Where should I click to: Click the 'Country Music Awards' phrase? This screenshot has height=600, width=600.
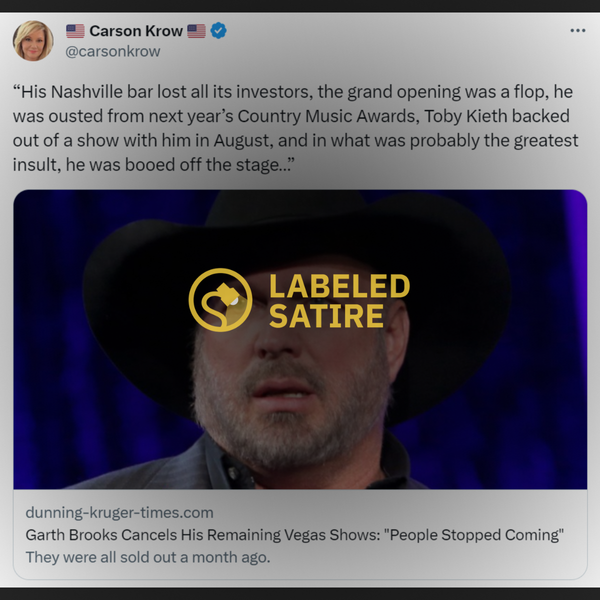point(327,116)
